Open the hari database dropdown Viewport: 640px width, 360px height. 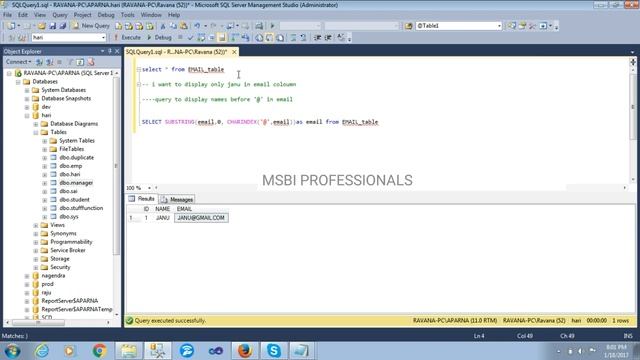103,38
